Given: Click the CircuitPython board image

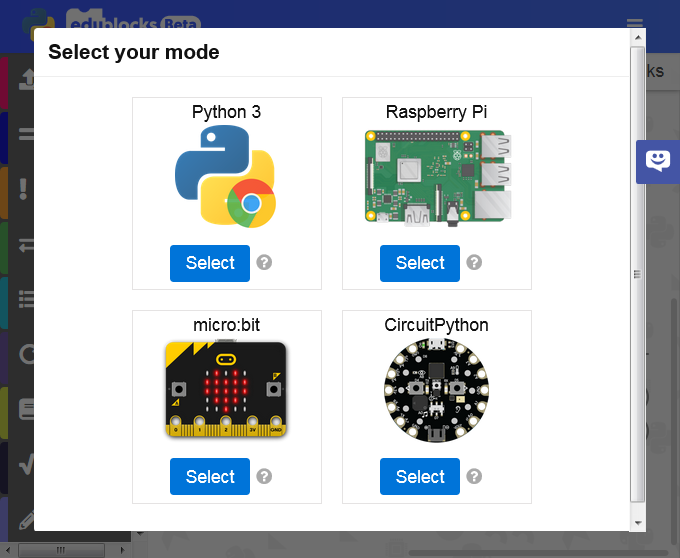Looking at the screenshot, I should point(437,390).
